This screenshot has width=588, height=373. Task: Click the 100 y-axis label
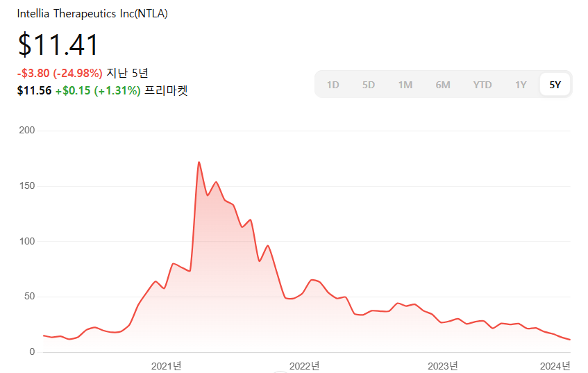point(27,241)
